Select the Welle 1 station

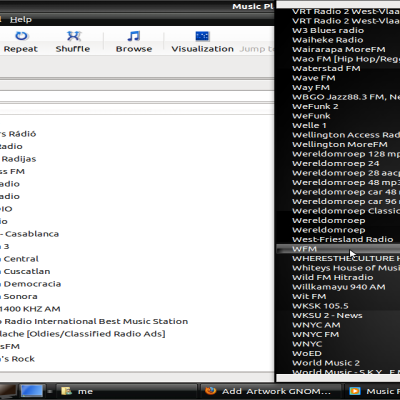coord(309,125)
